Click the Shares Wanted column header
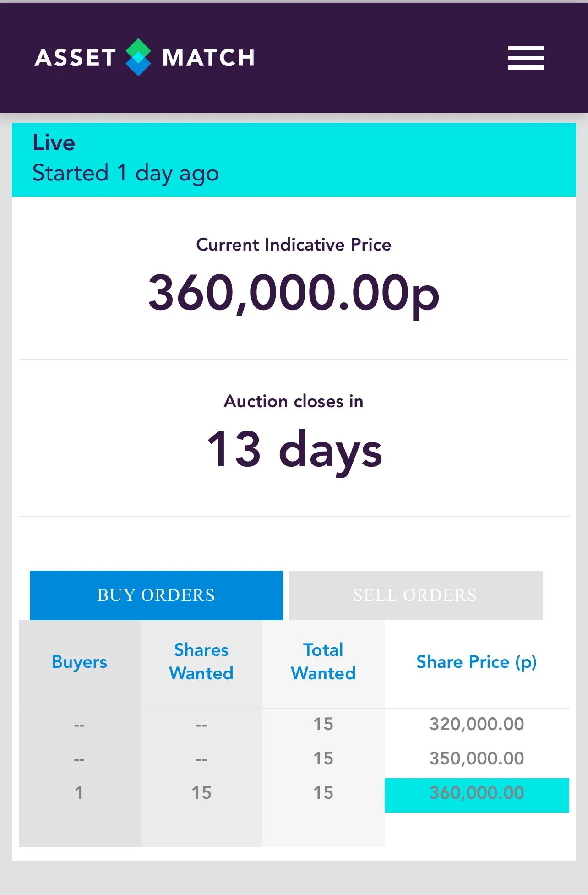The width and height of the screenshot is (588, 895). click(x=201, y=662)
